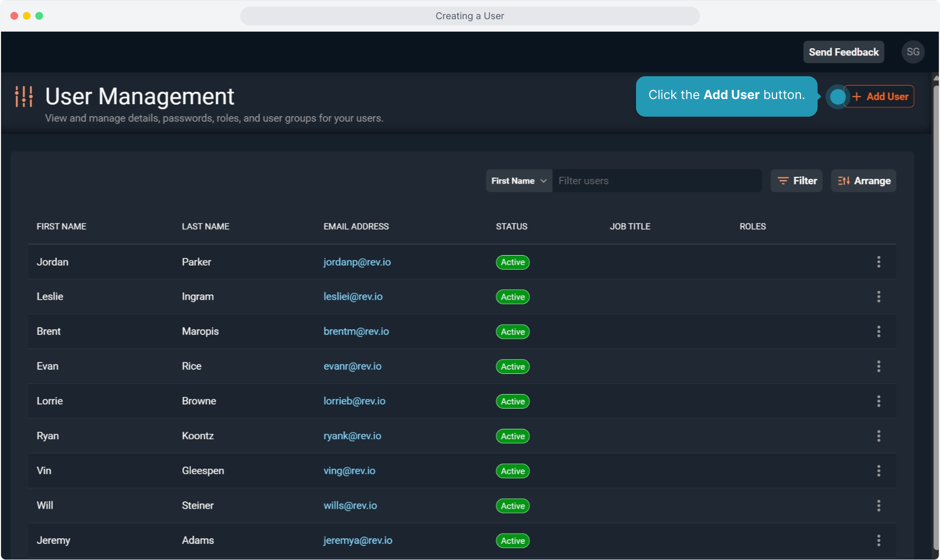Click the User Management sliders icon
This screenshot has height=560, width=940.
click(x=24, y=96)
